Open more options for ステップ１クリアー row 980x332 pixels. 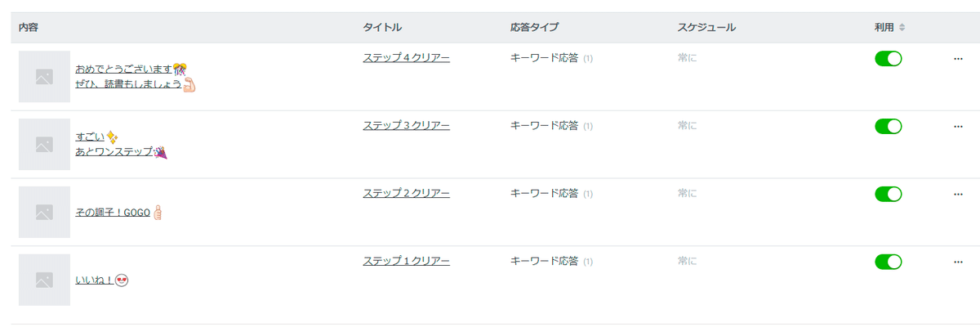point(958,262)
